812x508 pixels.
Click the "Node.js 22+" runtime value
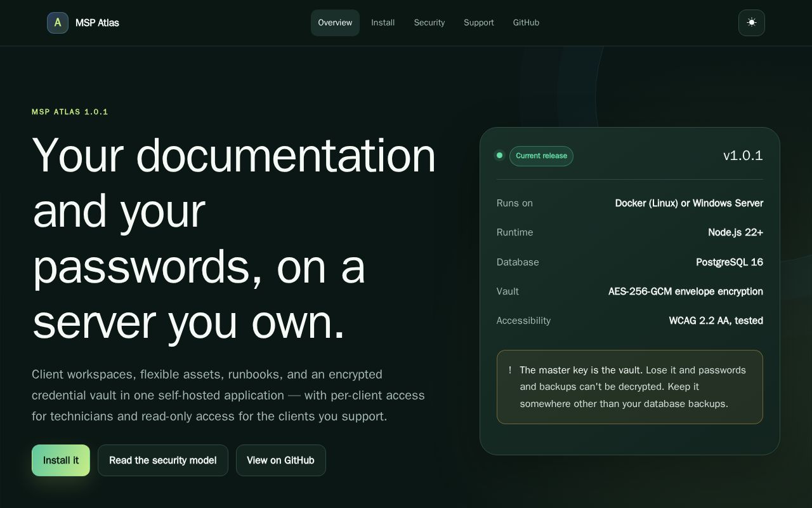(735, 232)
